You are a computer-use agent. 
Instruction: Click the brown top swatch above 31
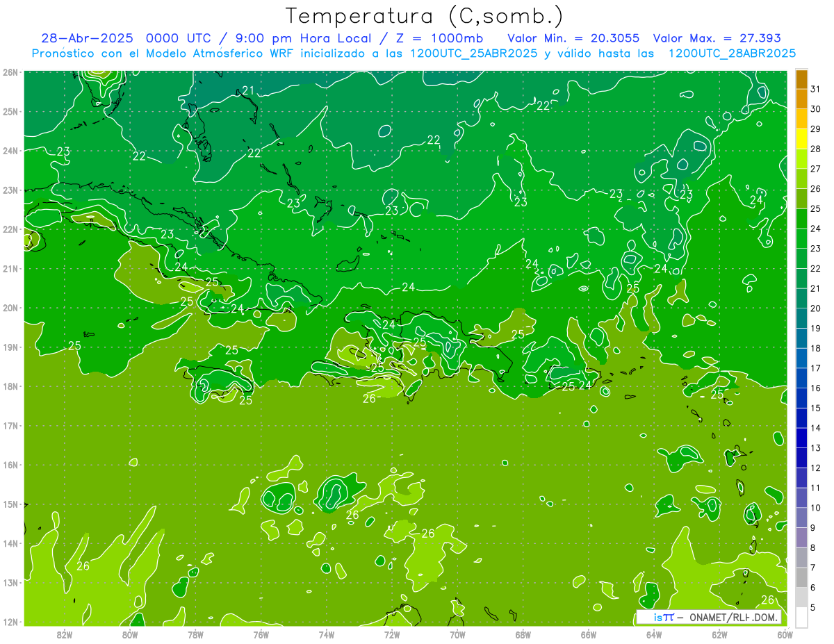(x=801, y=79)
